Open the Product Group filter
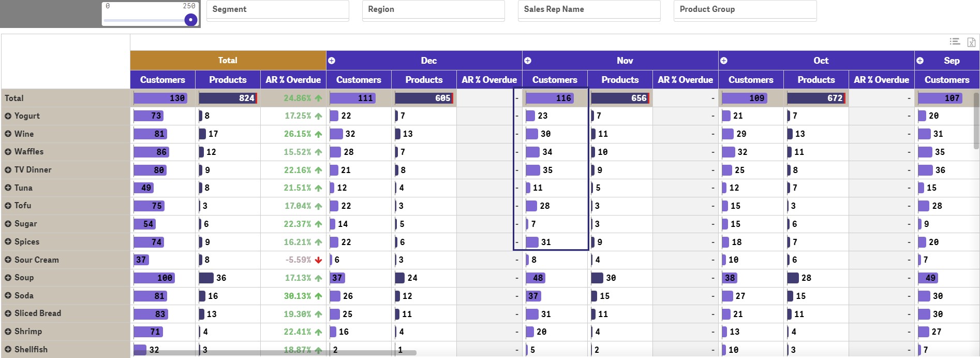The width and height of the screenshot is (980, 358). point(745,10)
